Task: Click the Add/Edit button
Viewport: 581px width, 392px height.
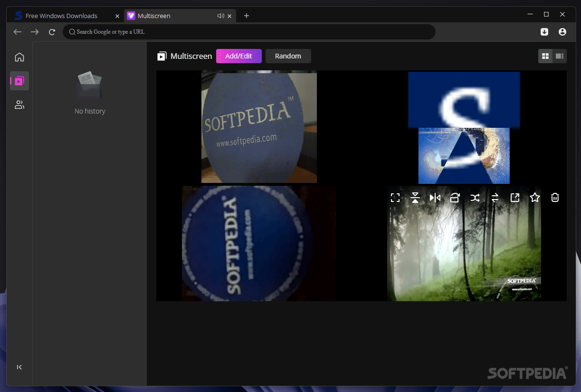Action: coord(238,56)
